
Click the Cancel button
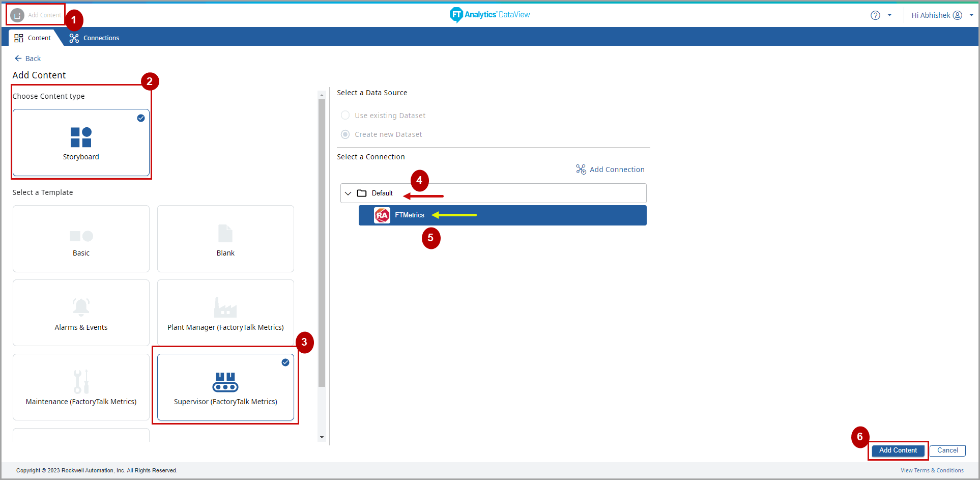click(x=947, y=450)
